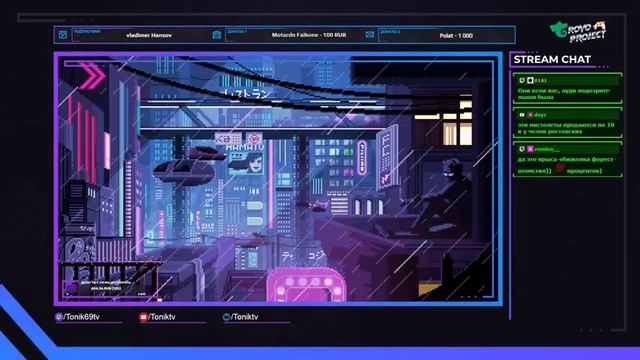Image resolution: width=640 pixels, height=360 pixels.
Task: Click the "STREAM CHAT" heading
Action: tap(552, 60)
